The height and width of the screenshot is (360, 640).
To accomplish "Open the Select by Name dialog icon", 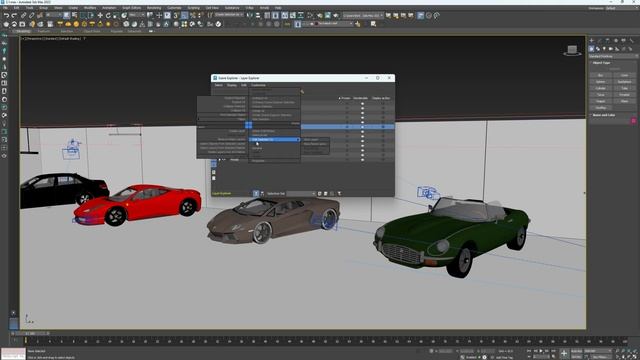I will pos(75,16).
